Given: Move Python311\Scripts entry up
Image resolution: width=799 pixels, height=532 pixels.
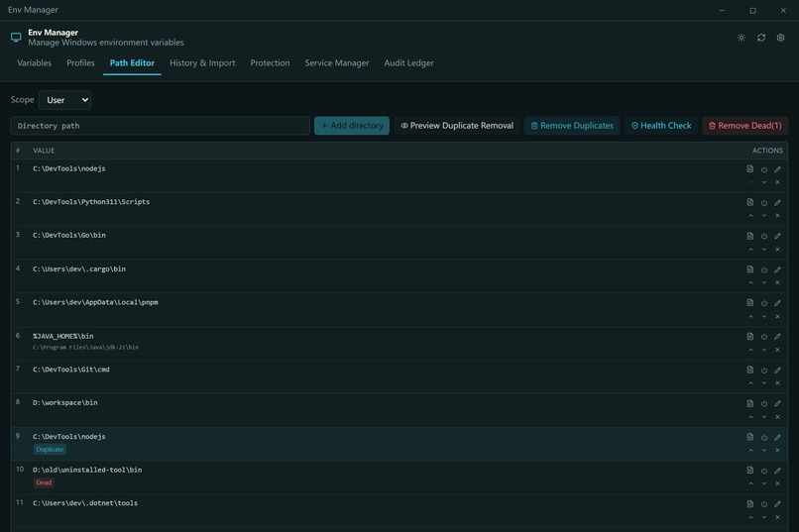Looking at the screenshot, I should (x=750, y=216).
